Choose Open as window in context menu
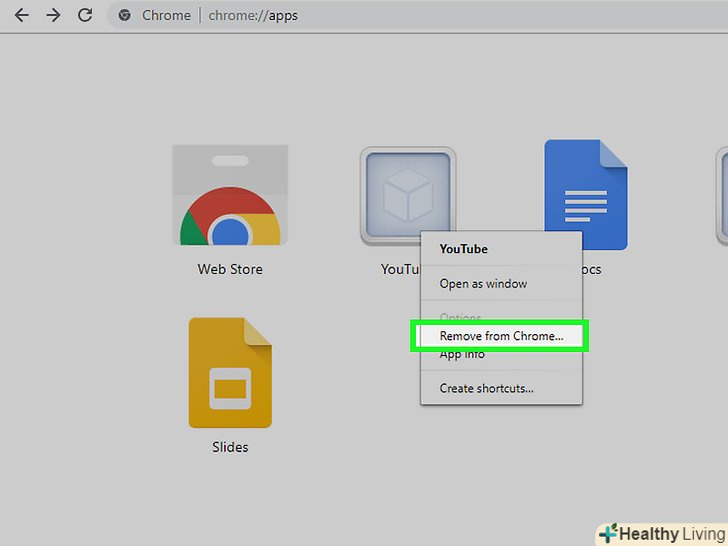The image size is (728, 546). [x=501, y=283]
